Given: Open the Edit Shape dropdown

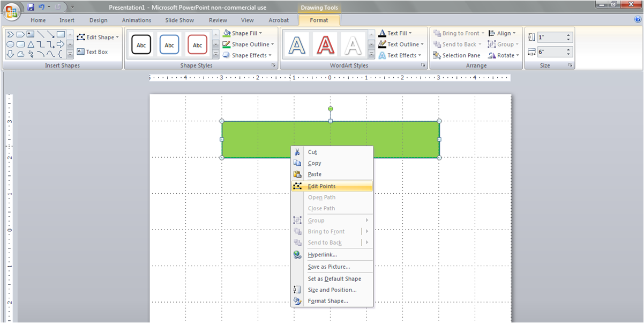Looking at the screenshot, I should pos(98,37).
